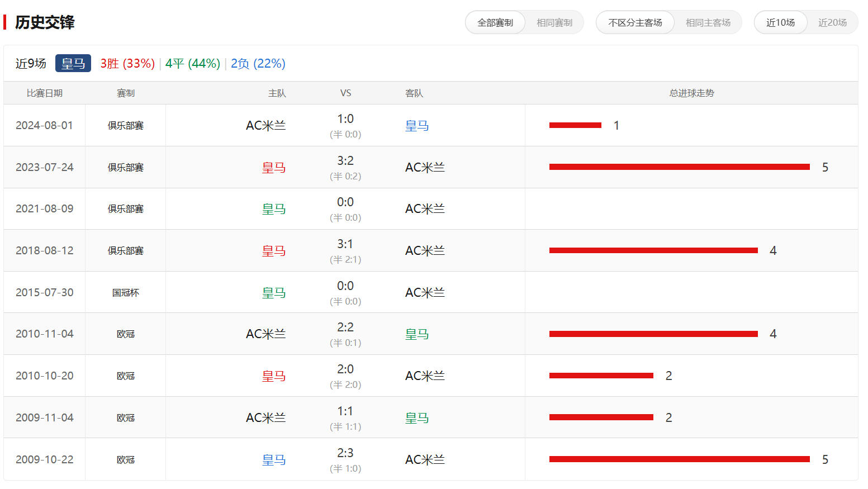The image size is (868, 489).
Task: Open the 3:1 score result
Action: click(x=345, y=244)
